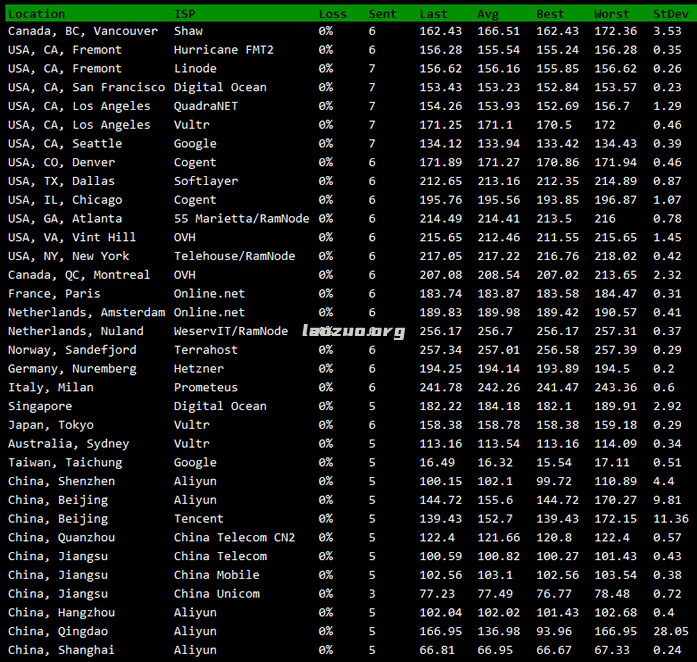Click the 55 Marietta/RamNode ISP entry
Screen dimensions: 697x662
pyautogui.click(x=241, y=219)
